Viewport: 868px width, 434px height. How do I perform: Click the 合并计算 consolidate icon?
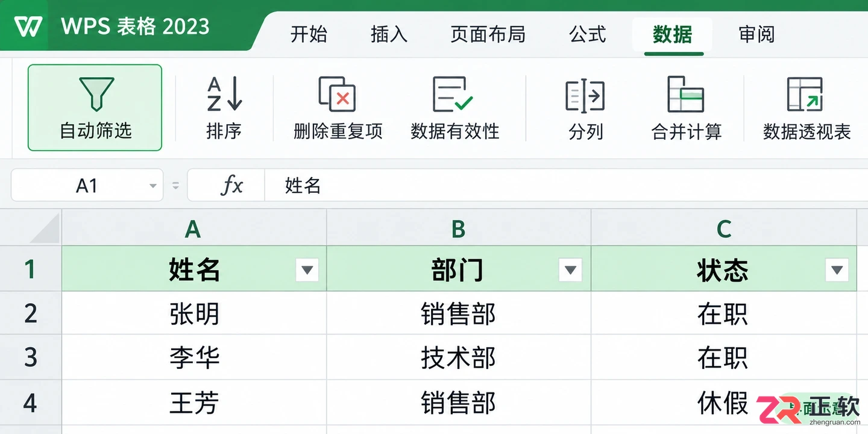pyautogui.click(x=686, y=95)
